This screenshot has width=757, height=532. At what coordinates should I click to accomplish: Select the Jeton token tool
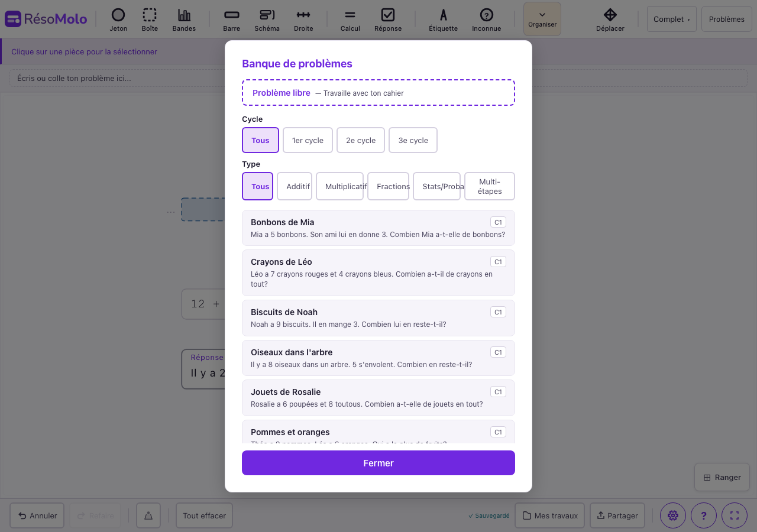click(118, 20)
